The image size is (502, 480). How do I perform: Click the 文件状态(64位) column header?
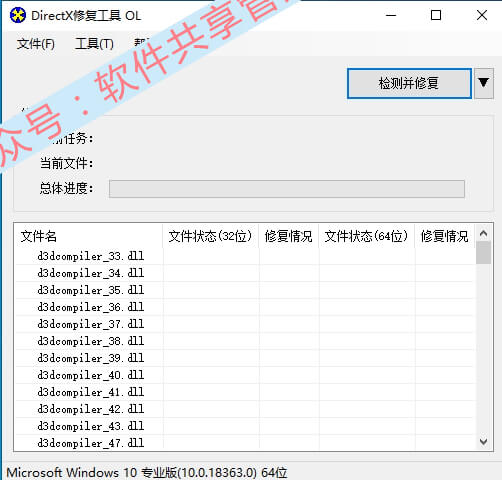(367, 236)
